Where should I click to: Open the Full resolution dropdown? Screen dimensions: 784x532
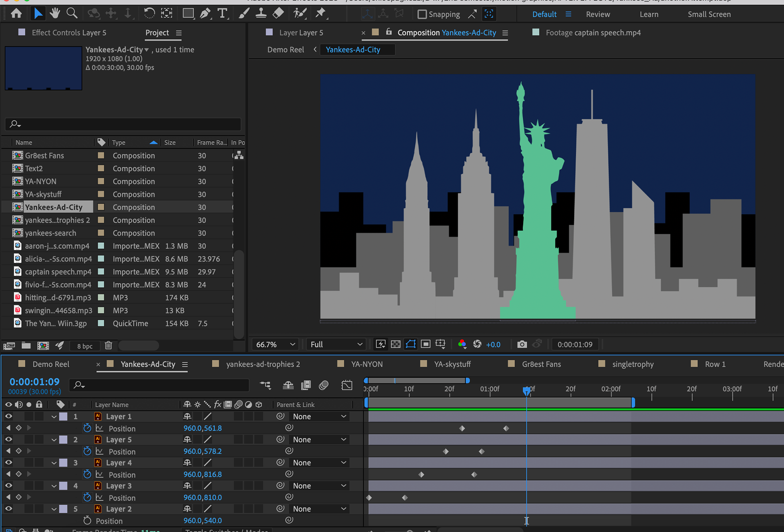[x=336, y=344]
